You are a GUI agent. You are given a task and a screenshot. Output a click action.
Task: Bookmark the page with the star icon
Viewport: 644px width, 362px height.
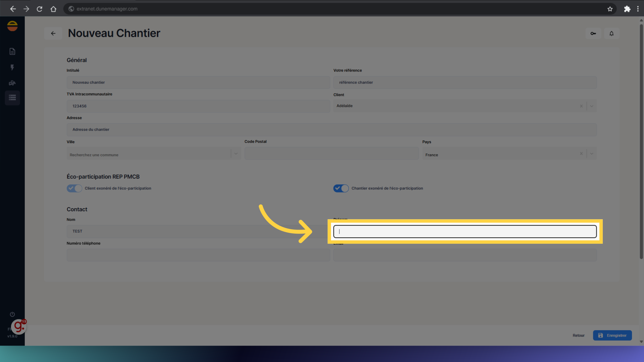point(610,9)
